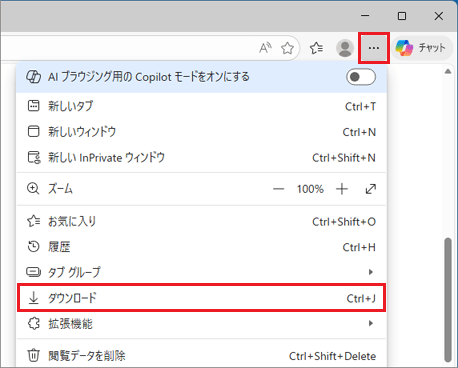
Task: Open お気に入り menu item
Action: [x=202, y=221]
